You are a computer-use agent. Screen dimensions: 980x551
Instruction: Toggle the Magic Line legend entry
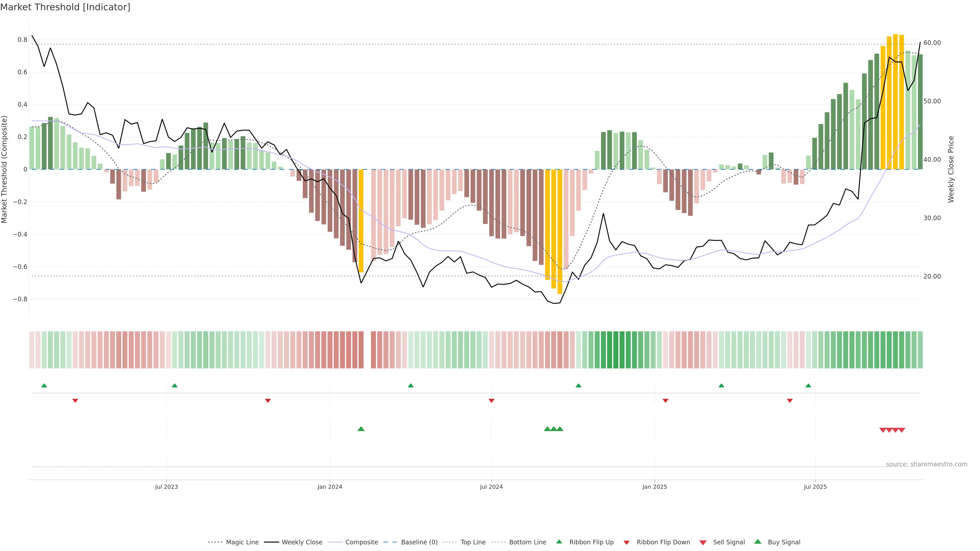click(242, 542)
